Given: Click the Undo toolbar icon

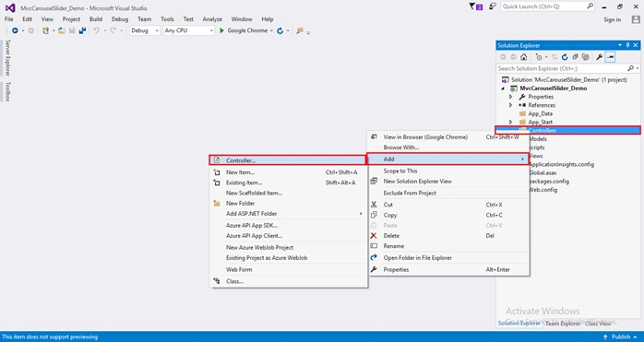Looking at the screenshot, I should pyautogui.click(x=96, y=30).
